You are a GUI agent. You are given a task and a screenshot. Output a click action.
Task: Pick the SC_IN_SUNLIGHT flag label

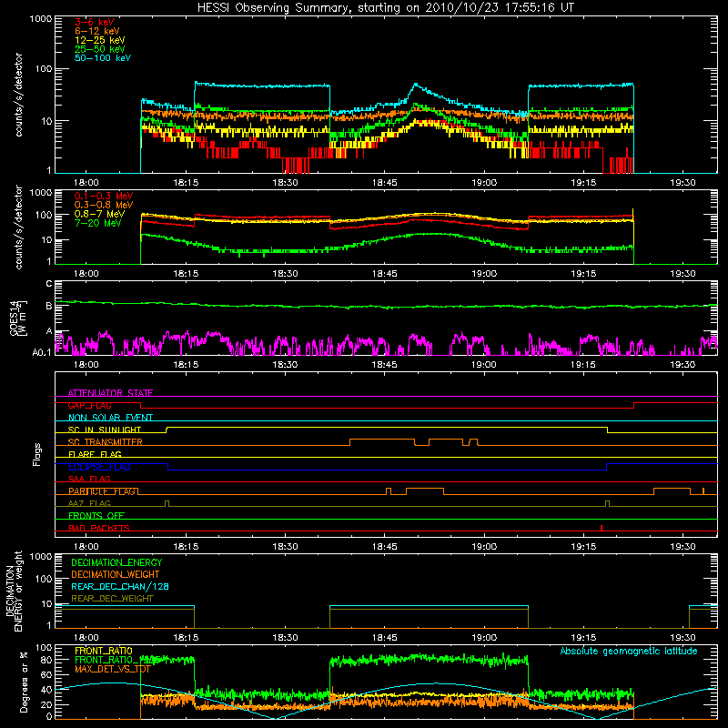[105, 430]
